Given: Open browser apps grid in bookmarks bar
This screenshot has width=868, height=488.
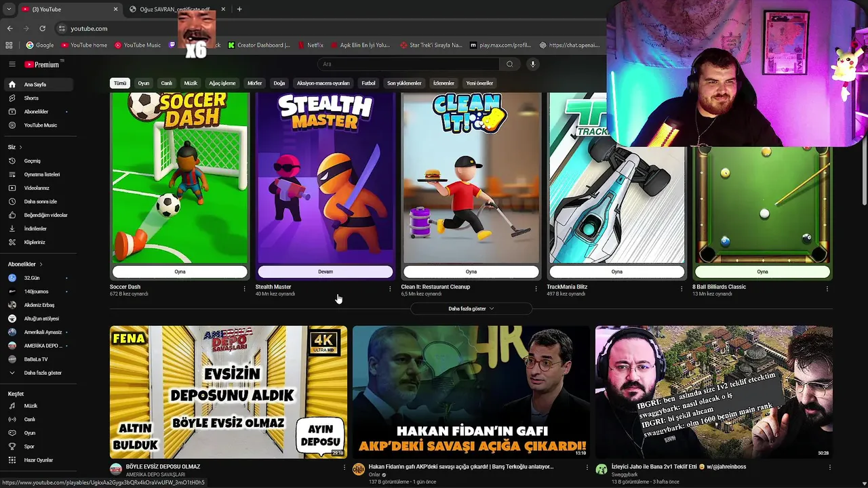Looking at the screenshot, I should coord(9,45).
